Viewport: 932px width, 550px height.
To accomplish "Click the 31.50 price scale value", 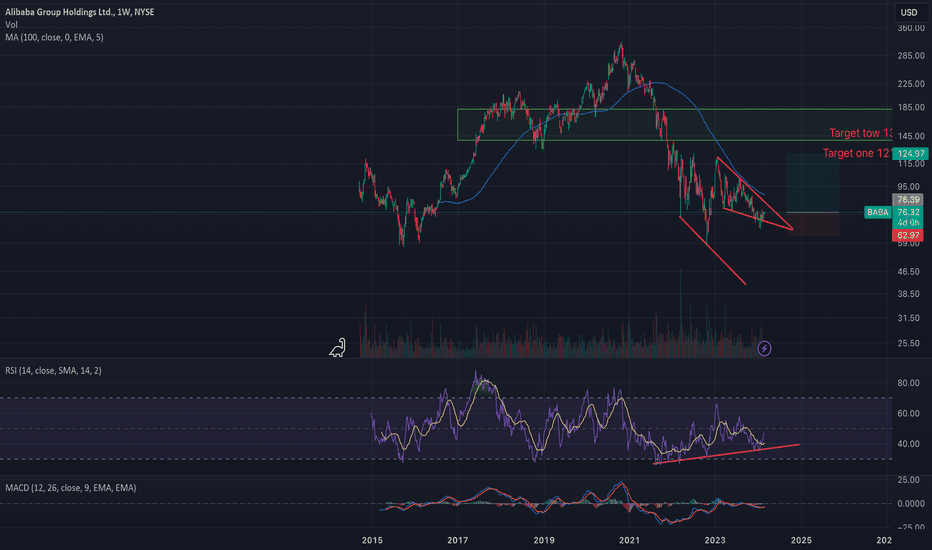I will pyautogui.click(x=909, y=318).
